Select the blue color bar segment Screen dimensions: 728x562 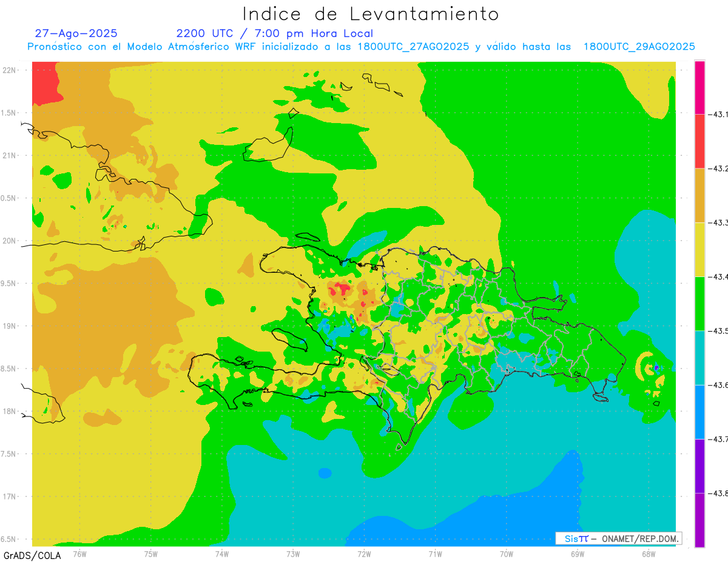(x=699, y=412)
